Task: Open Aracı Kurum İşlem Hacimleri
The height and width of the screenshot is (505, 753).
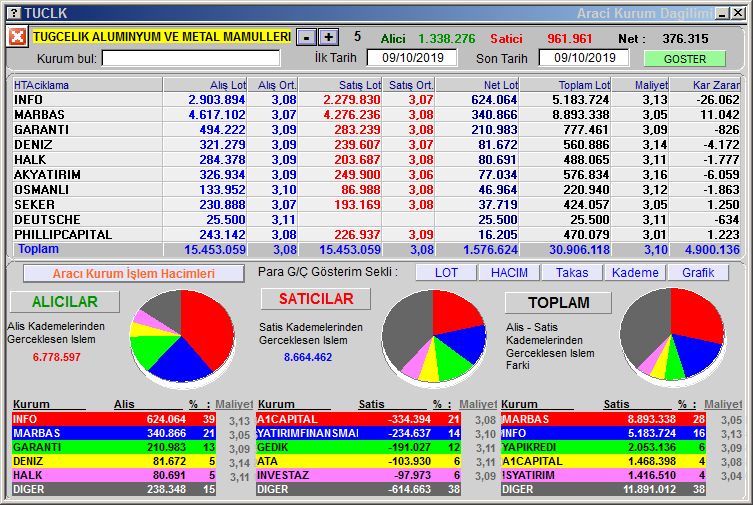Action: [134, 273]
